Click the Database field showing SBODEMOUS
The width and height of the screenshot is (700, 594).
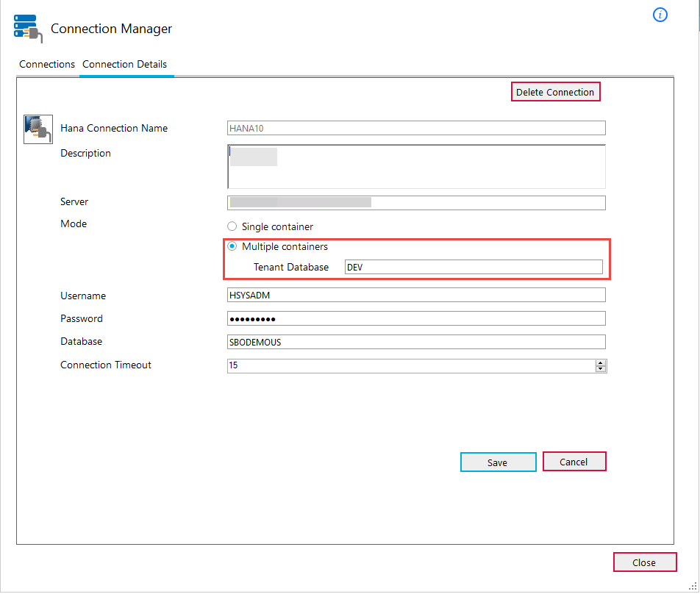tap(416, 342)
